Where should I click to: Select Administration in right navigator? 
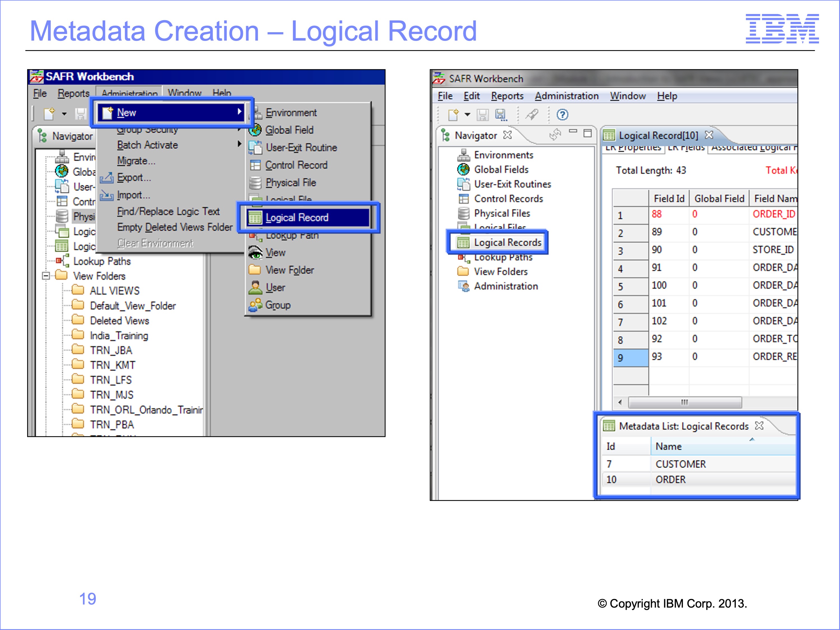(x=506, y=286)
